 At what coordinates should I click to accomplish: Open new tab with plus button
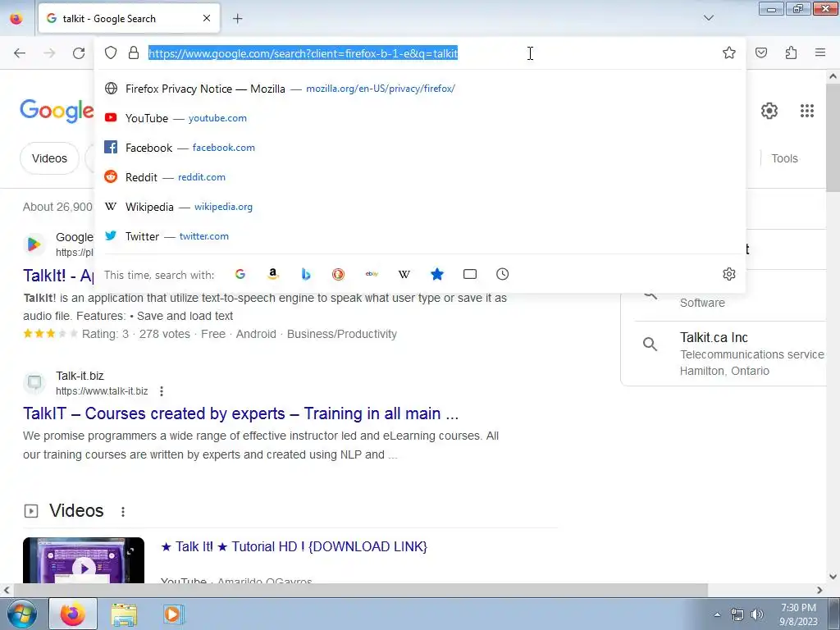point(237,19)
